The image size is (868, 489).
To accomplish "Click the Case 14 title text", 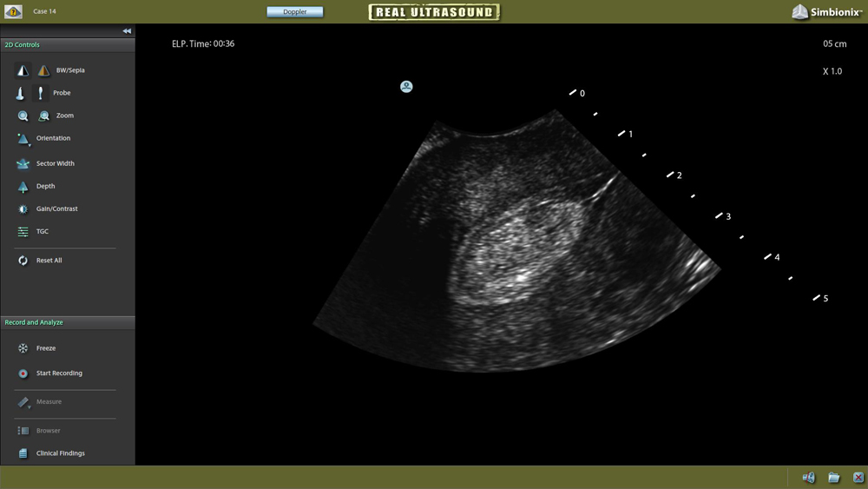I will [x=44, y=11].
